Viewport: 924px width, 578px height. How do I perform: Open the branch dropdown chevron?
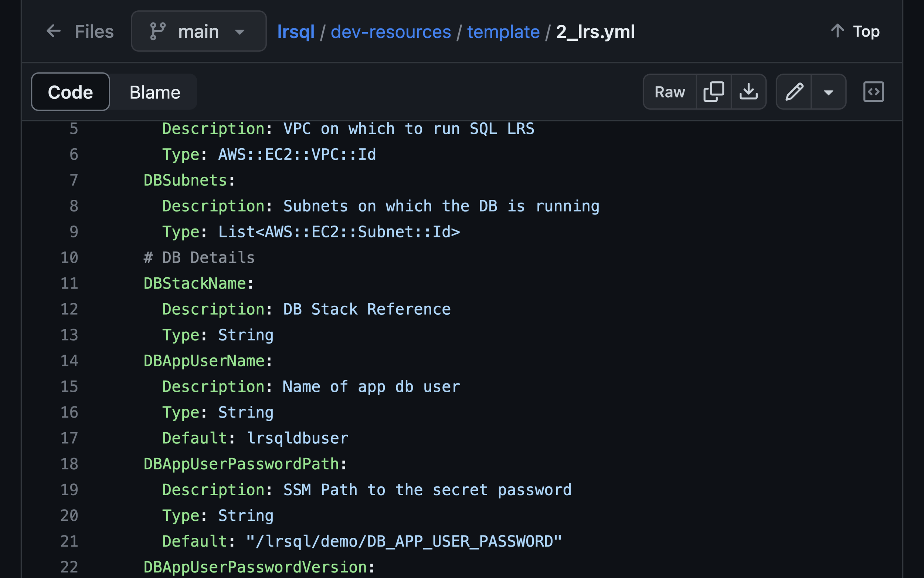pyautogui.click(x=240, y=33)
